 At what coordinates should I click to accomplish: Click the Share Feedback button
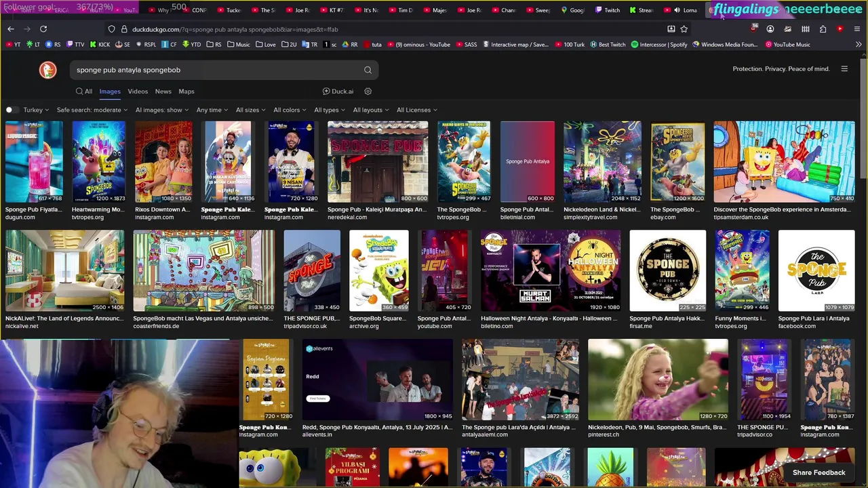point(819,472)
